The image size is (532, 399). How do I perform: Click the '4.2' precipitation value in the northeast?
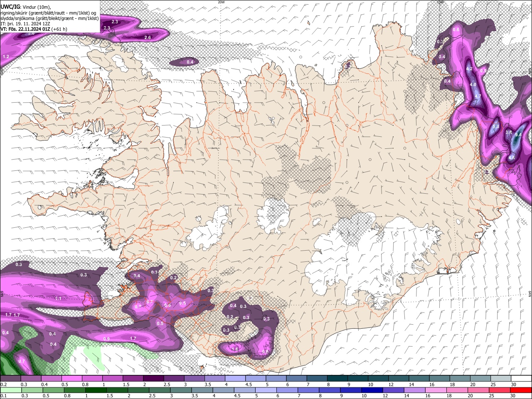469,69
